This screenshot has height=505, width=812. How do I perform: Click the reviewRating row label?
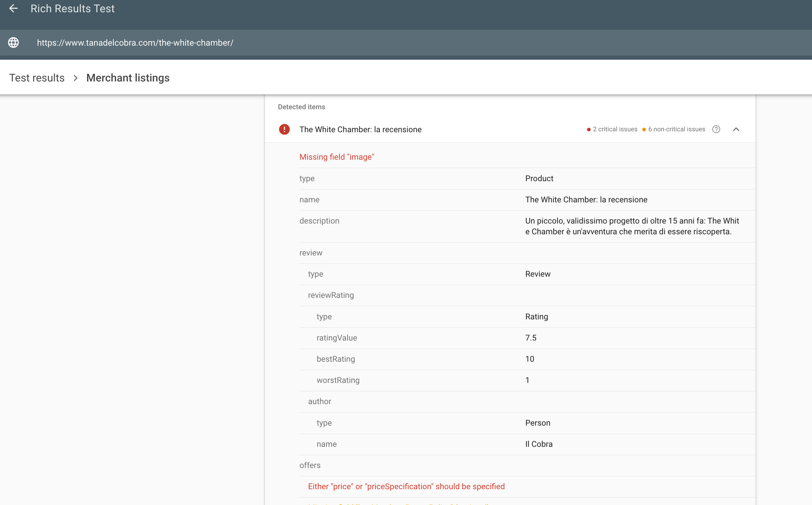(x=331, y=295)
